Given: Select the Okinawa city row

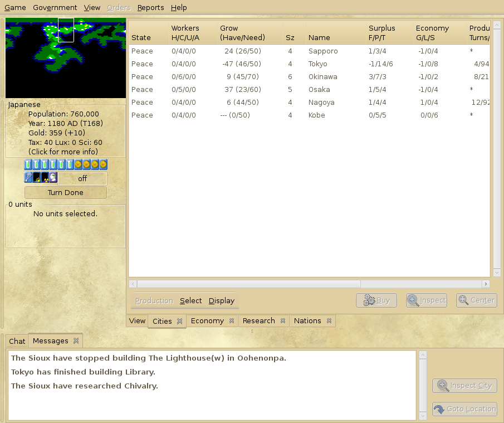Looking at the screenshot, I should click(309, 77).
